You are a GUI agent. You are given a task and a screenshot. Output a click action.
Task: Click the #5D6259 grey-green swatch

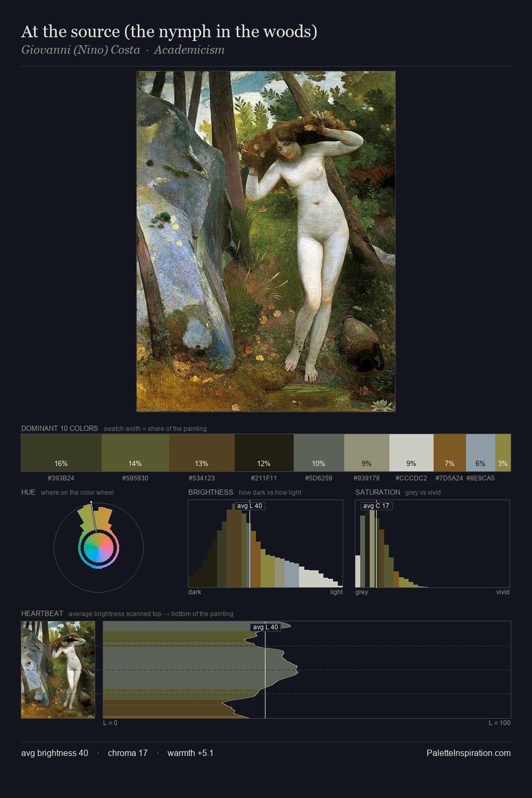pyautogui.click(x=319, y=453)
